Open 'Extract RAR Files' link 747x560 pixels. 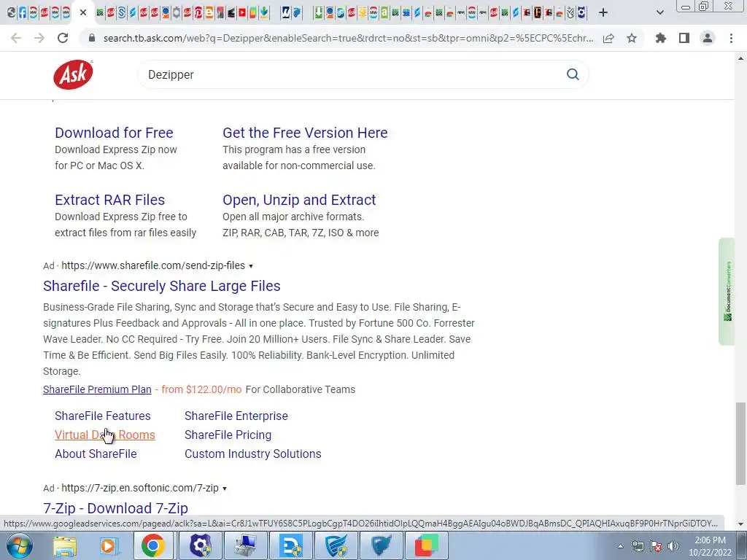[x=109, y=200]
